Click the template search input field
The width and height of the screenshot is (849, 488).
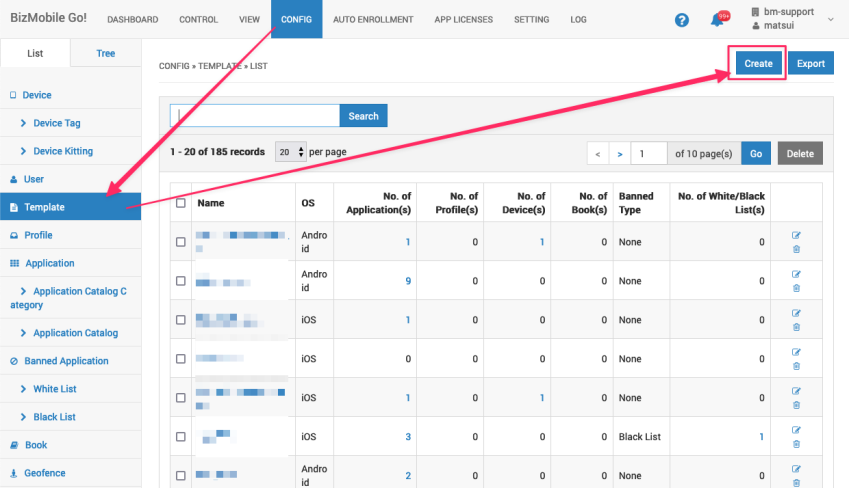coord(255,116)
